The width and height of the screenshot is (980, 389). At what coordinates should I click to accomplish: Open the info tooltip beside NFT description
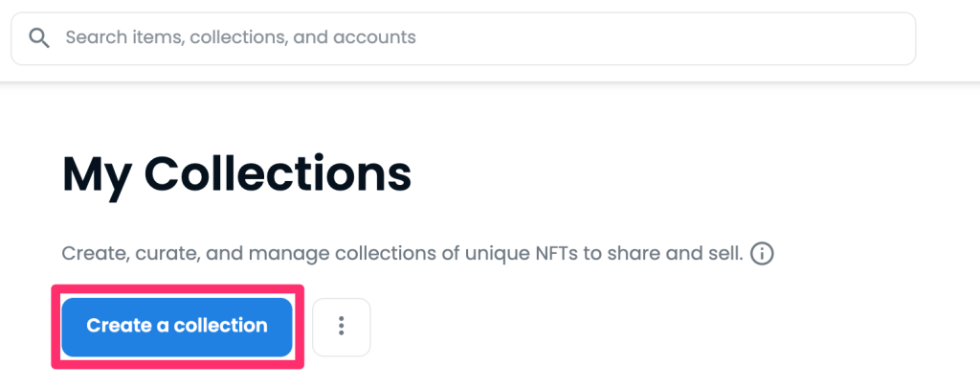pos(762,254)
